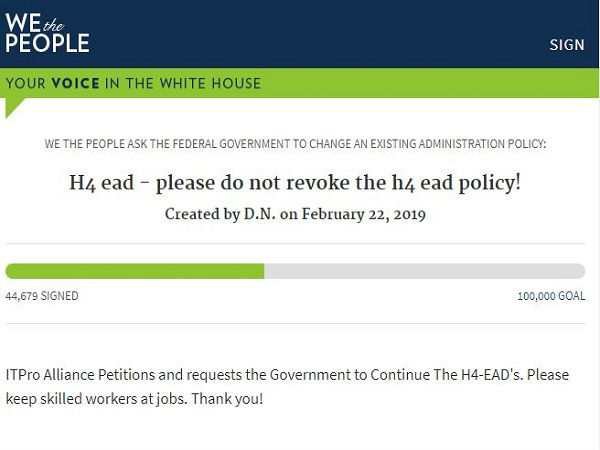The width and height of the screenshot is (600, 450).
Task: Click the Your Voice in the White House banner
Action: coord(133,83)
